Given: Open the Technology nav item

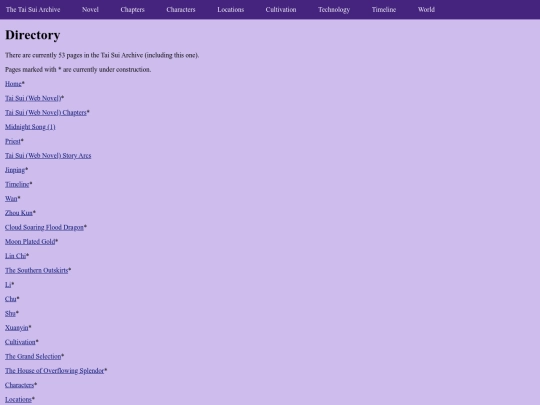Looking at the screenshot, I should 334,10.
